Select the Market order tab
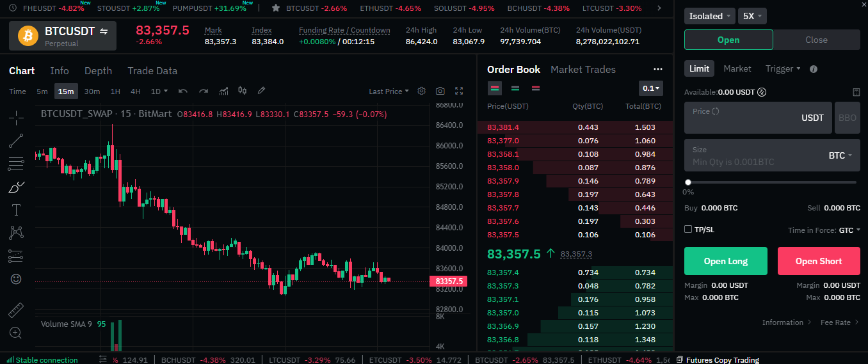 tap(737, 68)
